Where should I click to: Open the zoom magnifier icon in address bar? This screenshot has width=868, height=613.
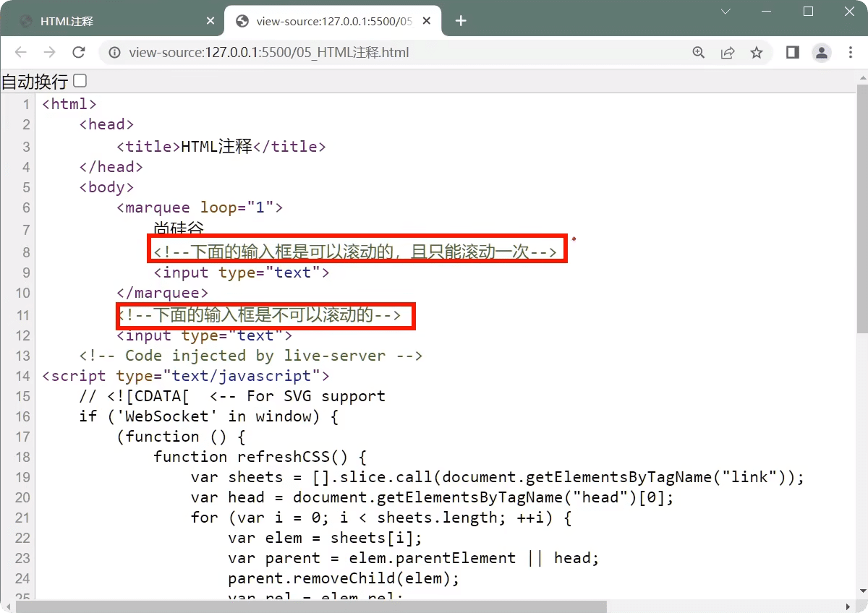click(x=699, y=52)
